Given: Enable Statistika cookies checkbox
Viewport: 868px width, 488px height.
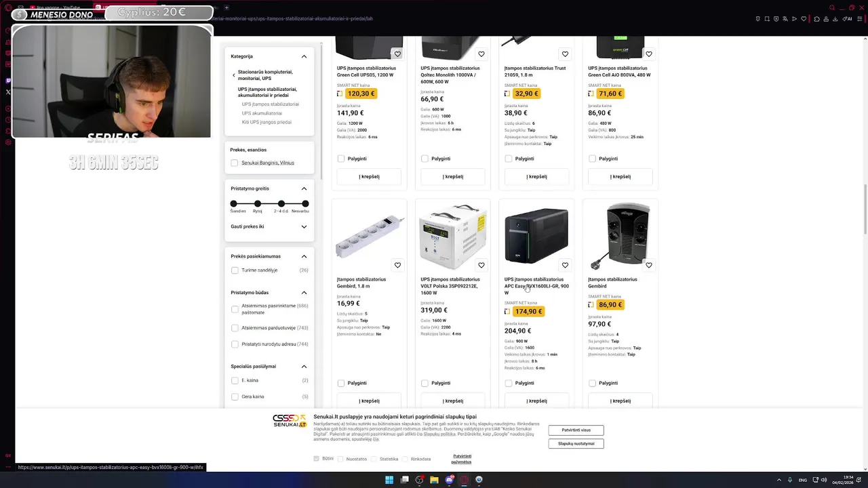Looking at the screenshot, I should 373,459.
